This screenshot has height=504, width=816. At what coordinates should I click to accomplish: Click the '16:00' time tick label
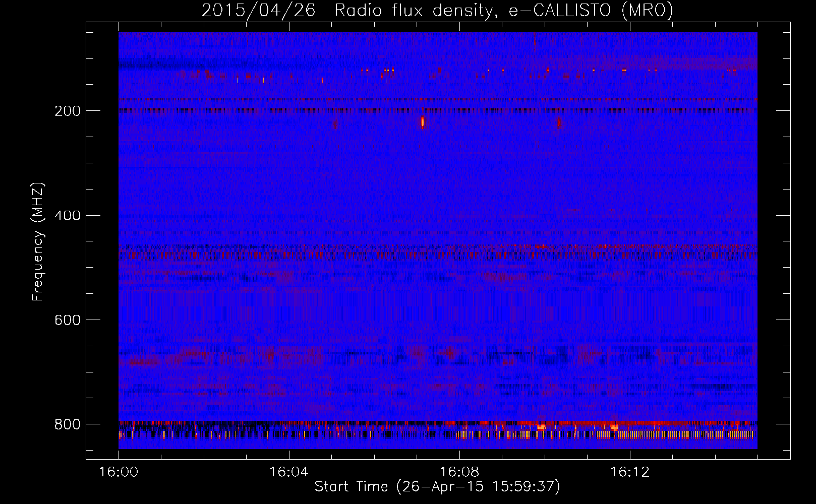119,472
